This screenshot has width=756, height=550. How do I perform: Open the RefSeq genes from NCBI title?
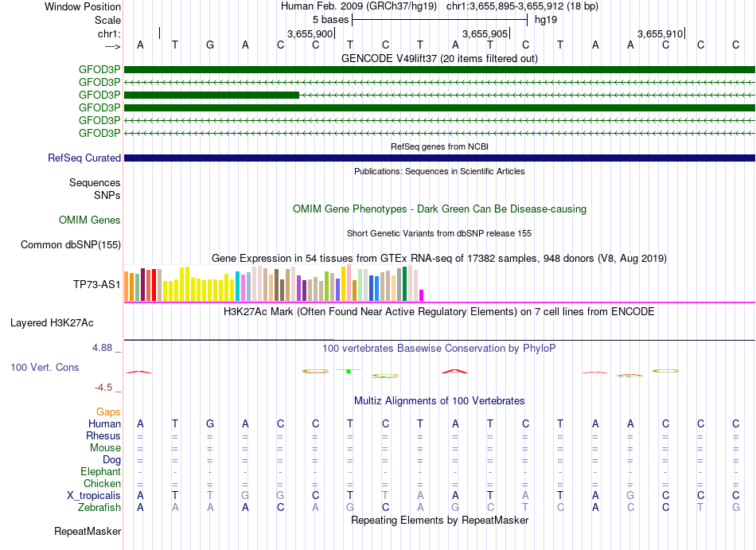click(x=439, y=146)
